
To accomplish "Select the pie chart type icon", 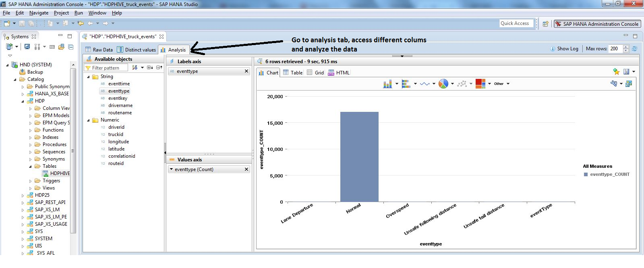I will click(443, 84).
